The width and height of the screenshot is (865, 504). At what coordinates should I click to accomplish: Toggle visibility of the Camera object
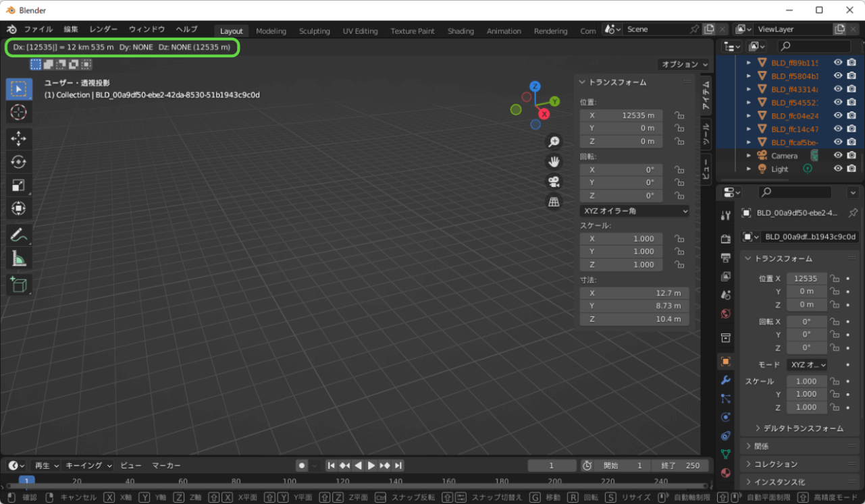839,156
